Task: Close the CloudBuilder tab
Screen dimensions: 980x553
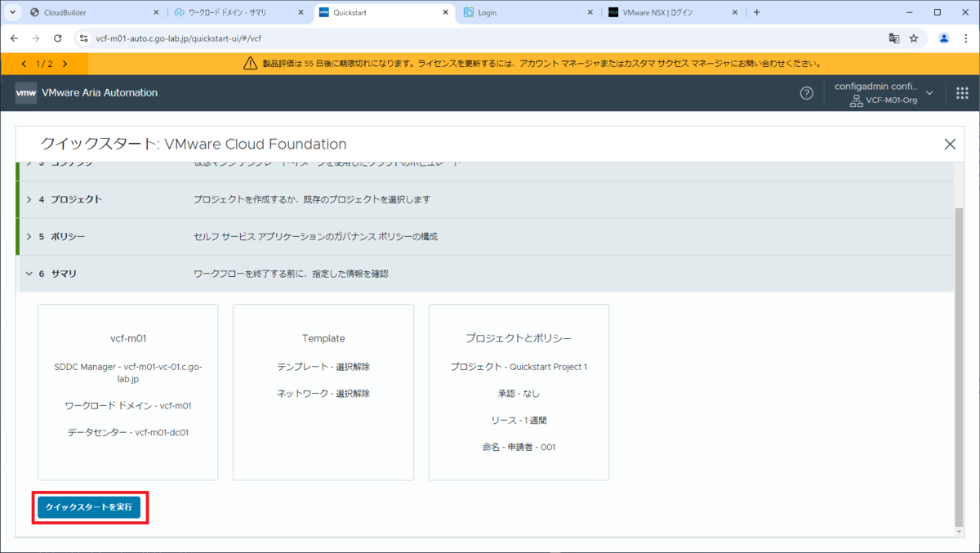Action: [157, 12]
